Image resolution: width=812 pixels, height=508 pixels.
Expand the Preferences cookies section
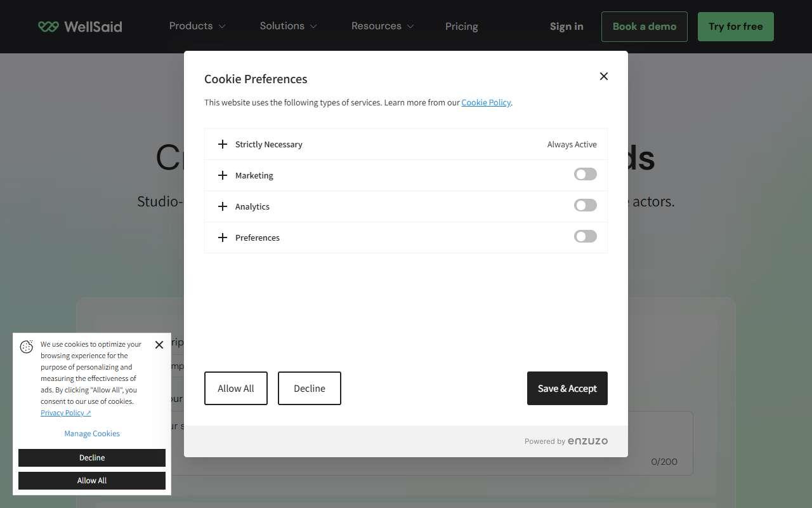223,237
